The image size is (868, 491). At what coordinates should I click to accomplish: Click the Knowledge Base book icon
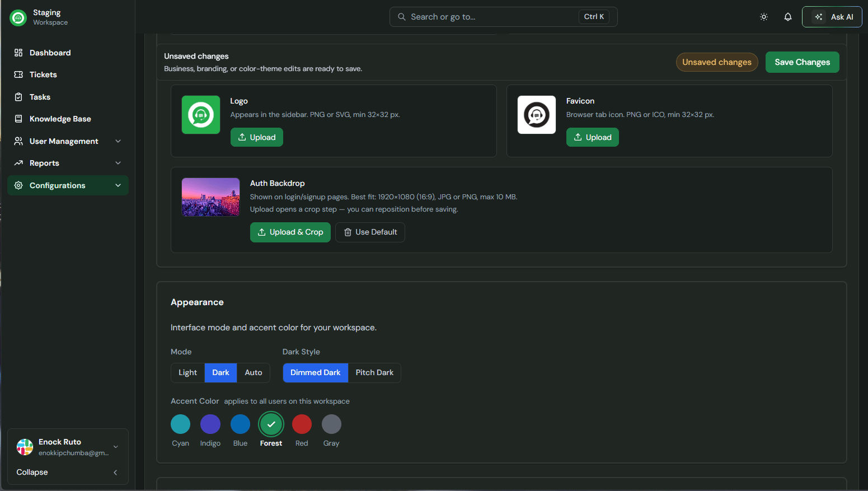click(18, 119)
